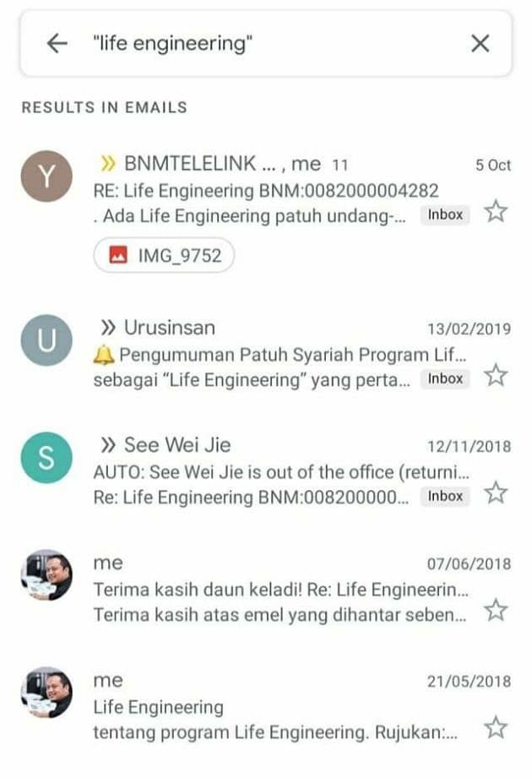Star the Urusinsan email

pyautogui.click(x=496, y=375)
